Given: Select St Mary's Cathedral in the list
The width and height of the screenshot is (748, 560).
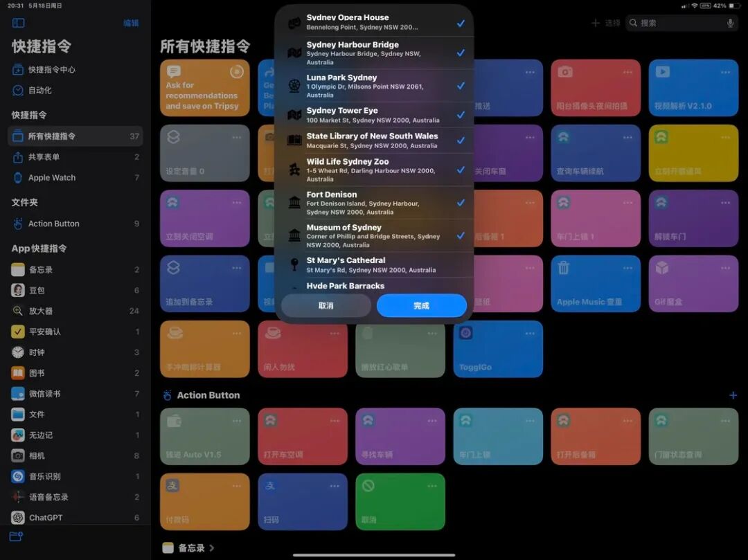Looking at the screenshot, I should point(374,265).
